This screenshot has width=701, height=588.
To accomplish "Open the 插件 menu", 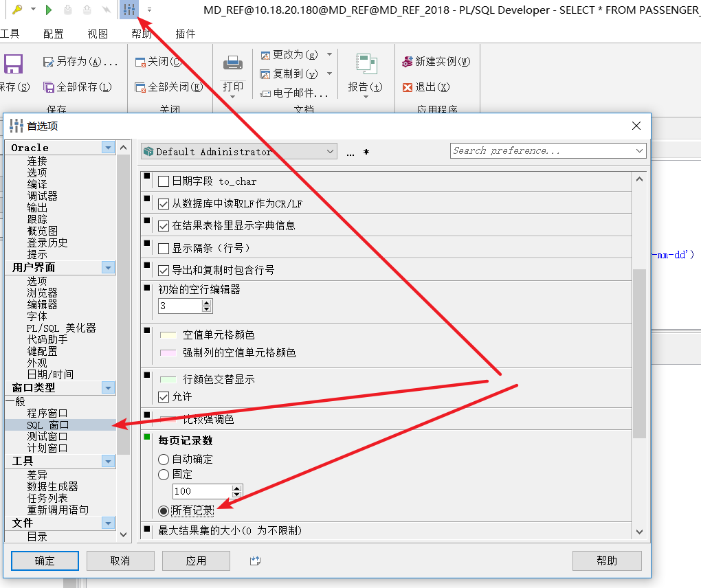I will point(185,34).
